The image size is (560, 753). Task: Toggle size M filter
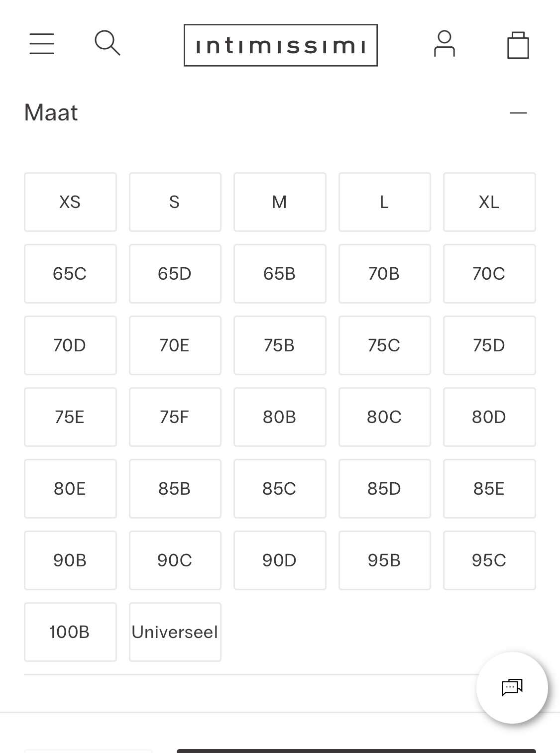pos(280,202)
